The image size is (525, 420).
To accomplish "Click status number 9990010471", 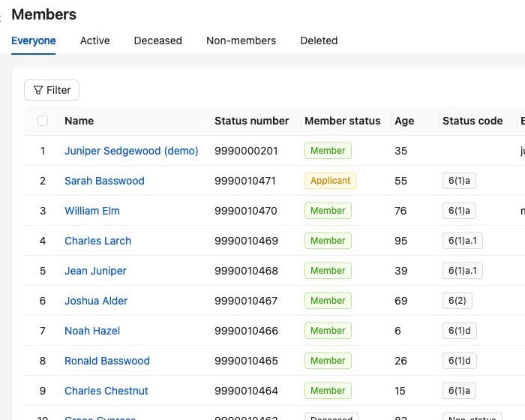I will 245,181.
